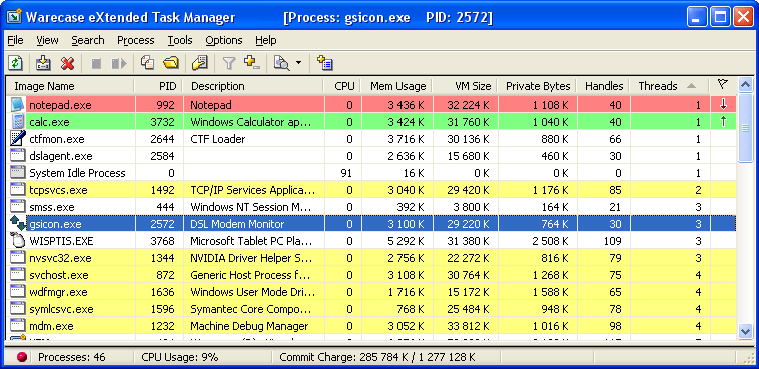This screenshot has height=369, width=759.
Task: Click the yellow open folder toolbar icon
Action: (171, 62)
